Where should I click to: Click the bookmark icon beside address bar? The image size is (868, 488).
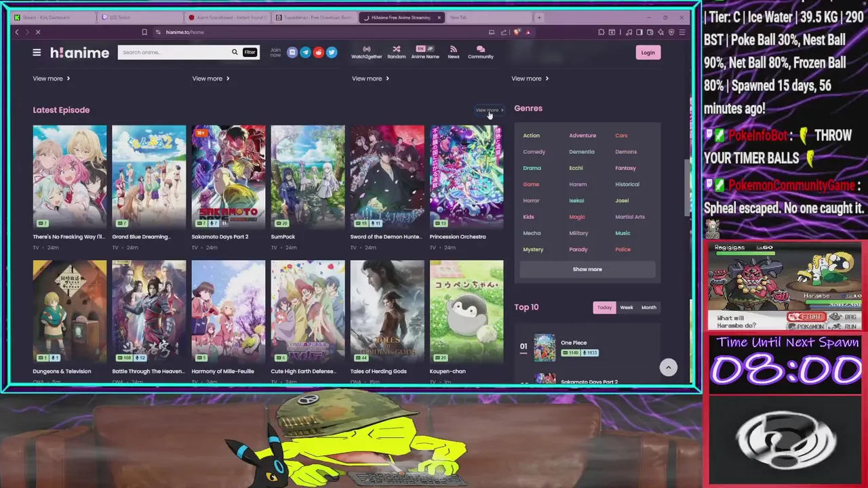[144, 32]
